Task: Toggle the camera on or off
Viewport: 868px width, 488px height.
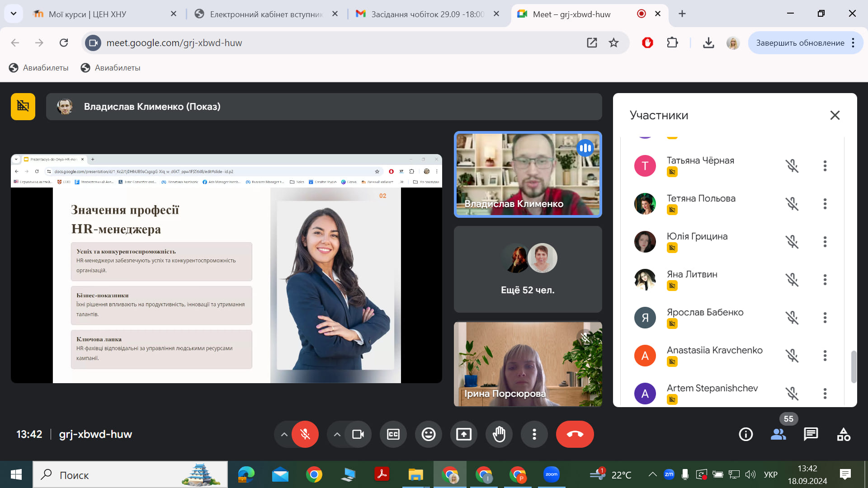Action: (358, 434)
